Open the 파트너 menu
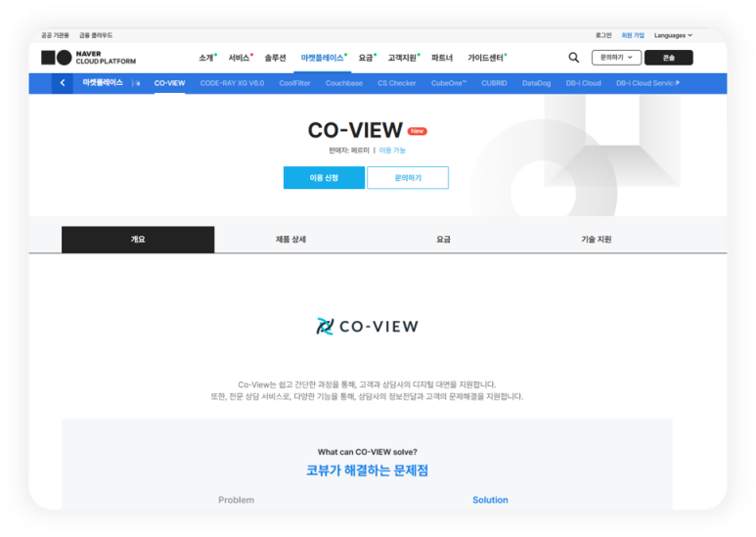 tap(442, 58)
